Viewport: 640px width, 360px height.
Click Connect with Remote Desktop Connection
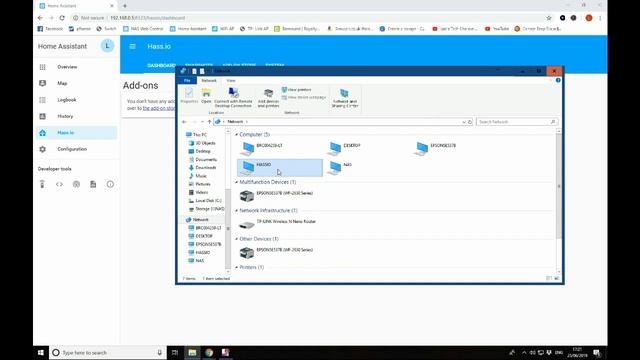click(x=233, y=98)
